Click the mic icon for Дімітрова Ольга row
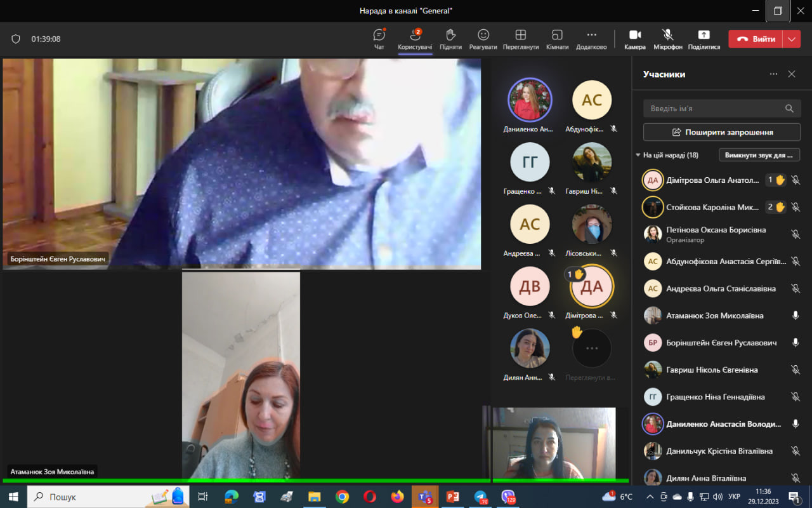Image resolution: width=812 pixels, height=508 pixels. click(796, 180)
